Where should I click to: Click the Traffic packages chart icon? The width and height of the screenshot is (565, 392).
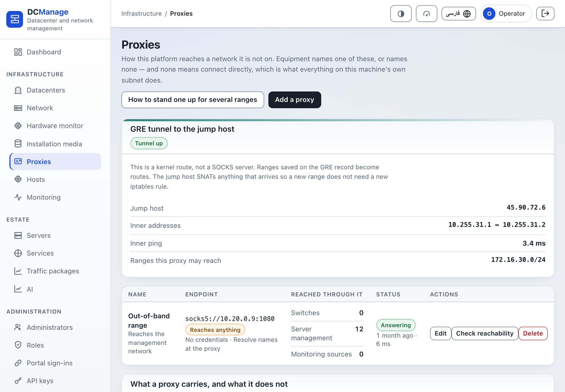(18, 271)
